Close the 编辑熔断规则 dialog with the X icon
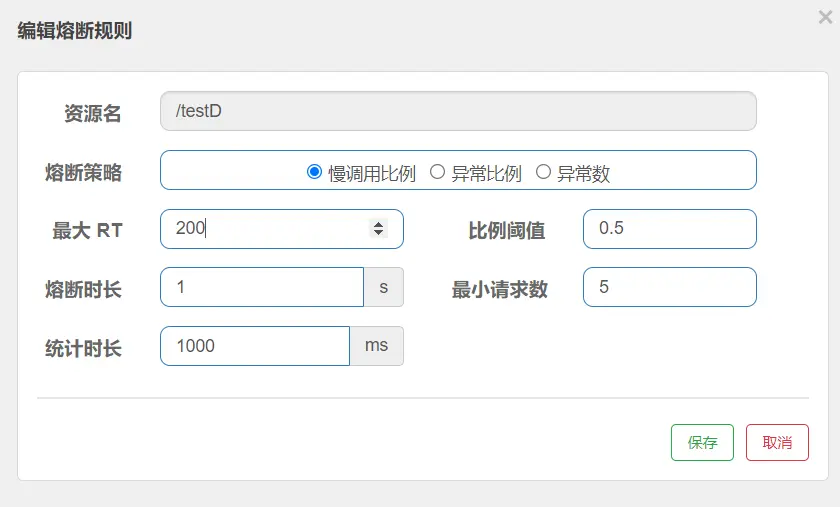 point(826,17)
